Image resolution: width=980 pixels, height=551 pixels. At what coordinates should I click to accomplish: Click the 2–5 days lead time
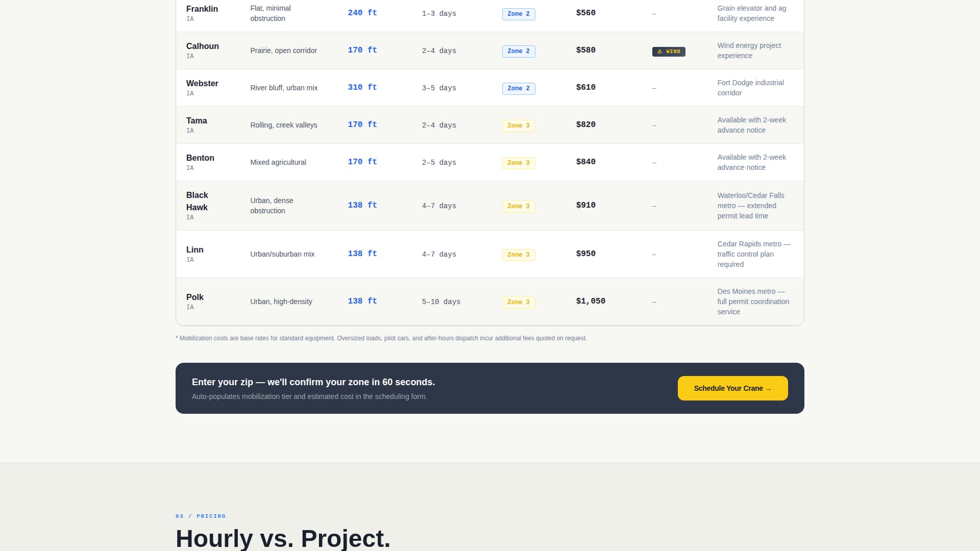tap(439, 163)
